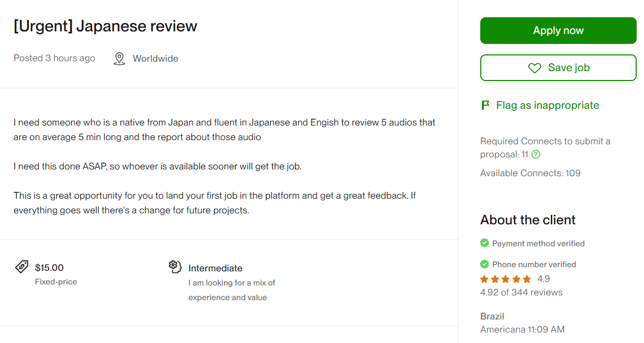
Task: Click the Worldwide location label
Action: [x=155, y=59]
